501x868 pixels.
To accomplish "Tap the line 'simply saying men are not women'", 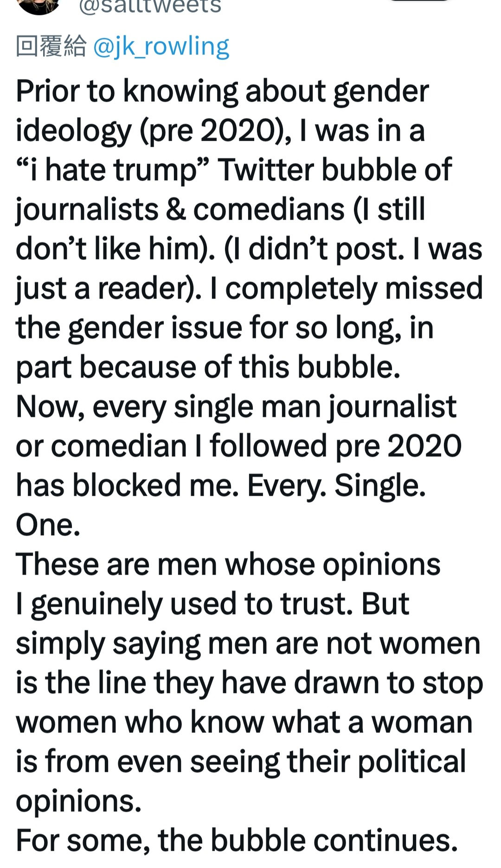I will click(x=248, y=644).
